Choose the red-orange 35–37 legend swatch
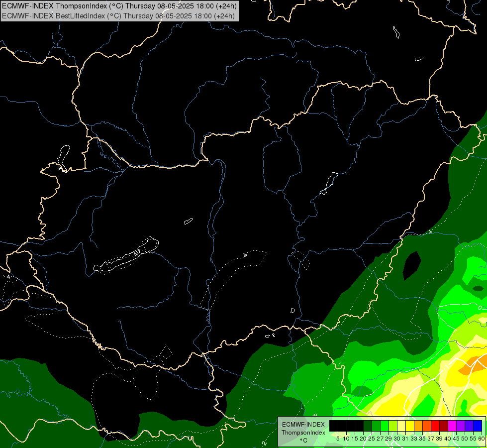Screen dimensions: 487x448 click(427, 426)
